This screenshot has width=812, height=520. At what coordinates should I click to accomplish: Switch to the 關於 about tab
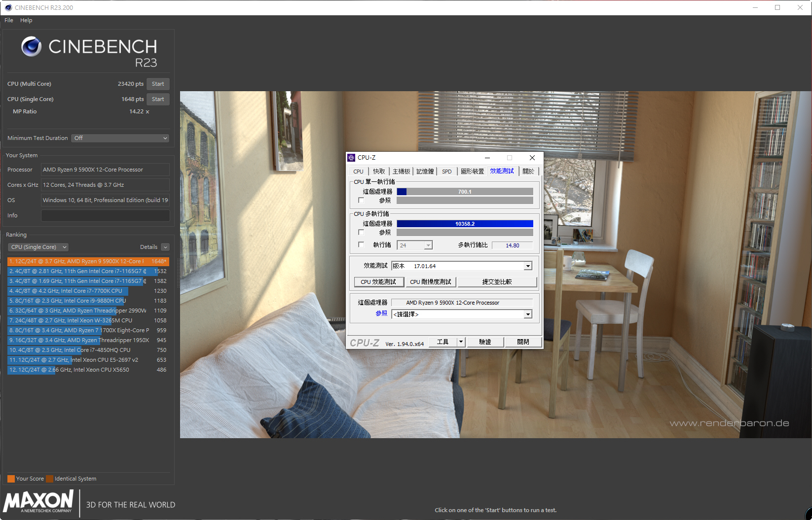pyautogui.click(x=528, y=172)
